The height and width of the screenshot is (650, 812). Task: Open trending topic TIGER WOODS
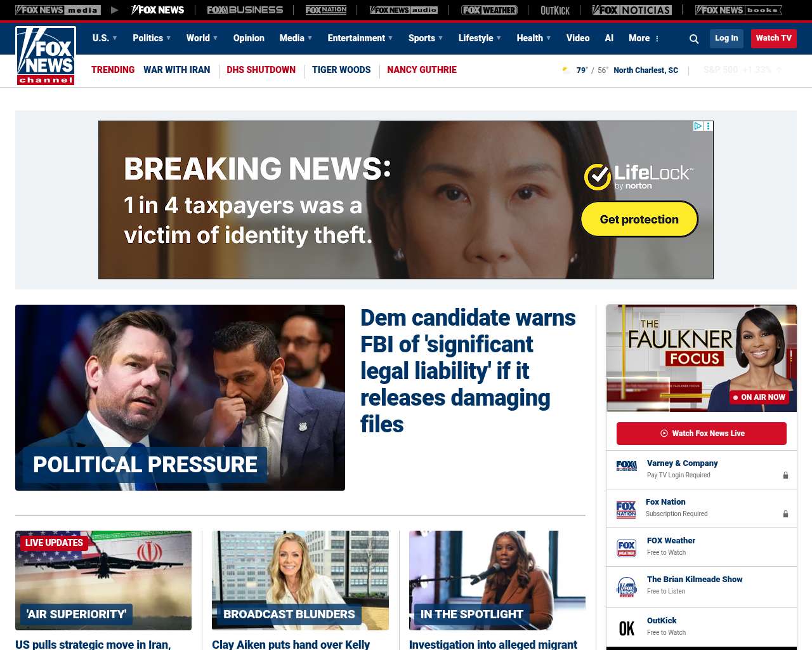click(341, 70)
